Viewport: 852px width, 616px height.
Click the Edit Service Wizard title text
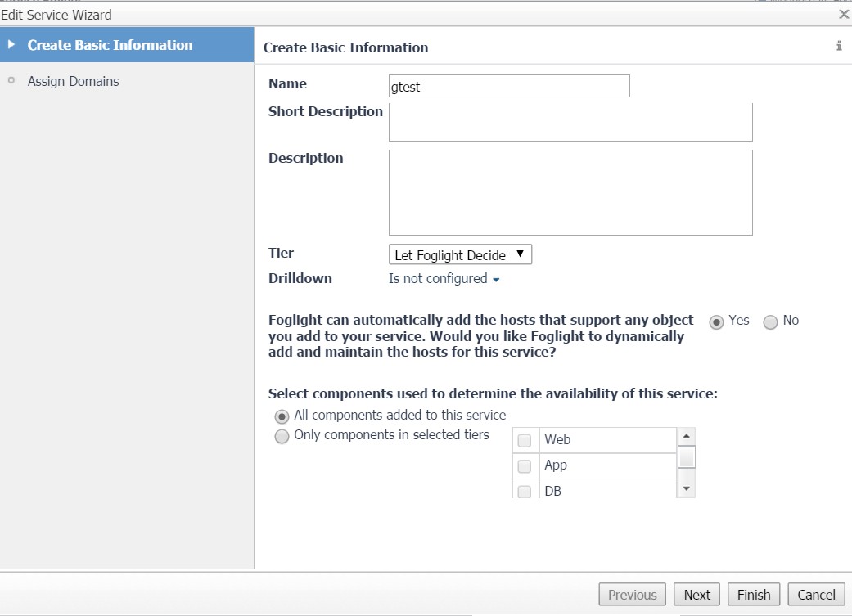(x=56, y=15)
